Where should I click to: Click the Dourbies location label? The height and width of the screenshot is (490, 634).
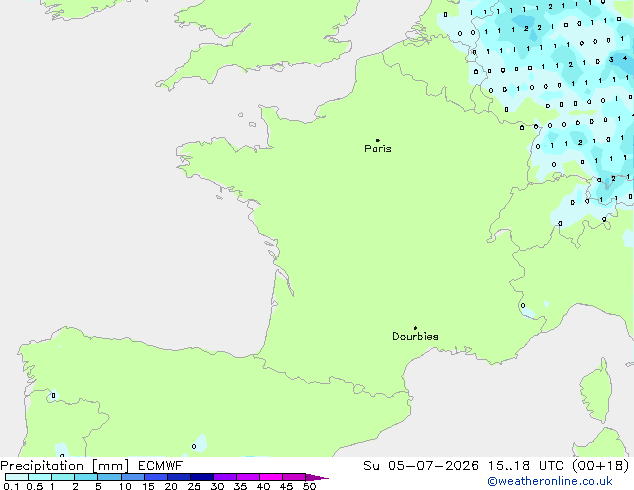[415, 336]
